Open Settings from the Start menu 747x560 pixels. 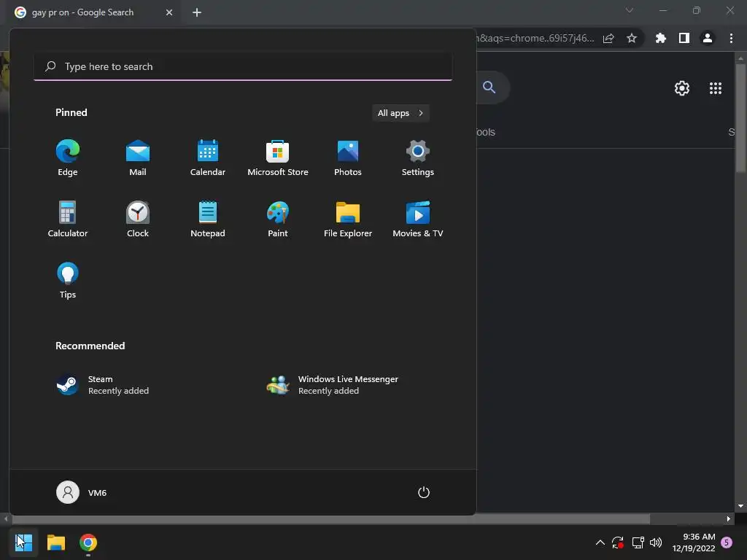418,158
